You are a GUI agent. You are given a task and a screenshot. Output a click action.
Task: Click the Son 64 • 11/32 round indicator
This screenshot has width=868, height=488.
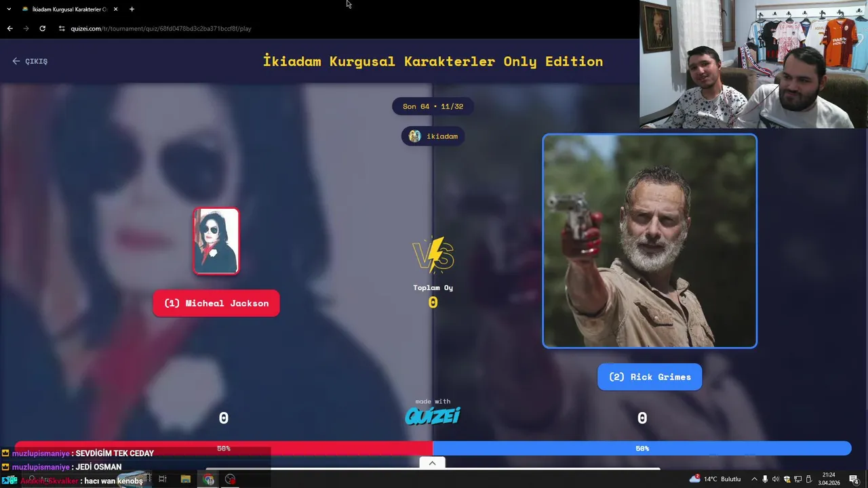point(433,106)
